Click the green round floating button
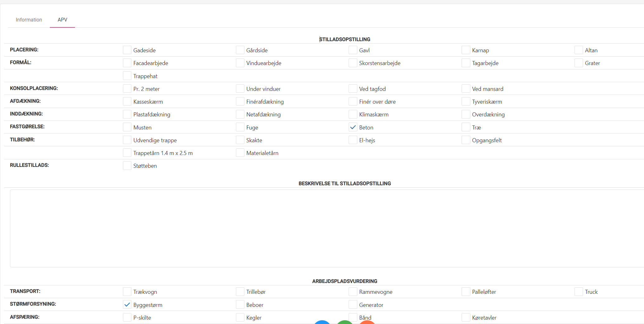644x324 pixels. 345,322
